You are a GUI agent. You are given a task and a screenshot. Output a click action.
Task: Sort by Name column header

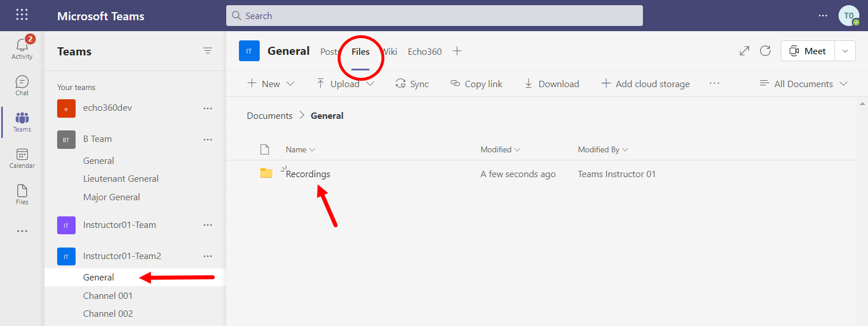(x=301, y=149)
